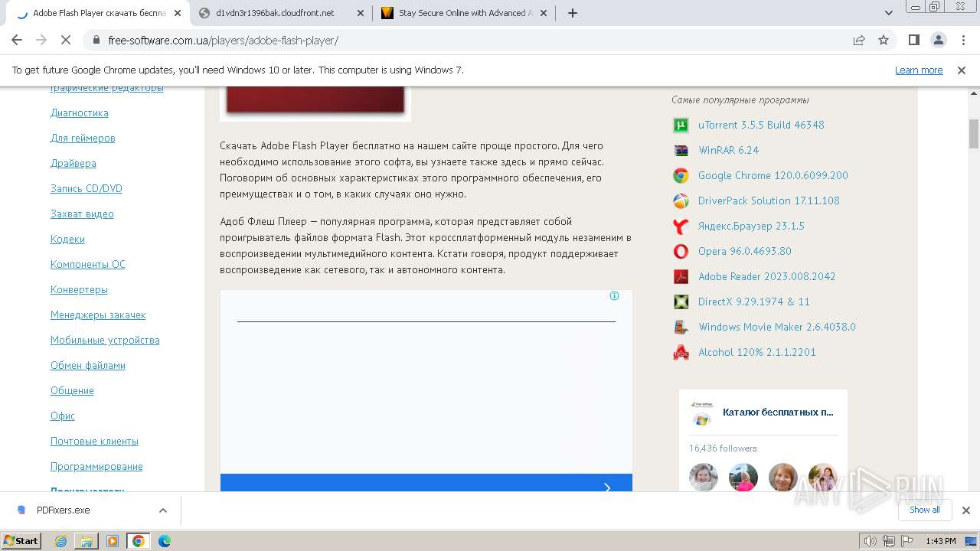Open the Для геймеров category
Image resolution: width=980 pixels, height=551 pixels.
83,139
